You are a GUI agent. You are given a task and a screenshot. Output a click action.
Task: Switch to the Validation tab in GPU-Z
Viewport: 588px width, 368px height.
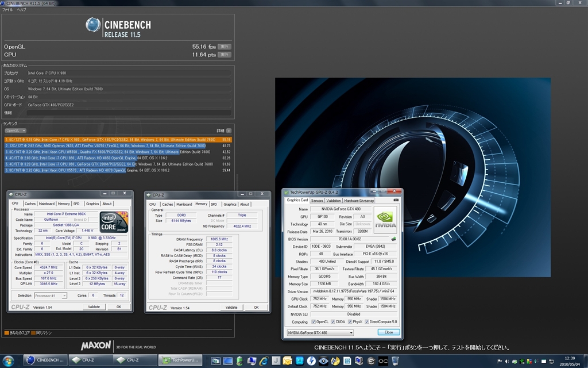334,201
